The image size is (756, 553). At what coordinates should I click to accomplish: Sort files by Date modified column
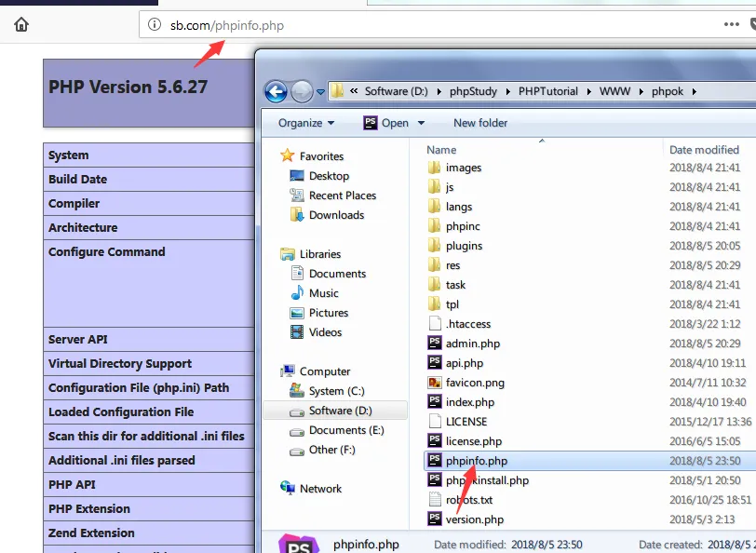pyautogui.click(x=703, y=150)
